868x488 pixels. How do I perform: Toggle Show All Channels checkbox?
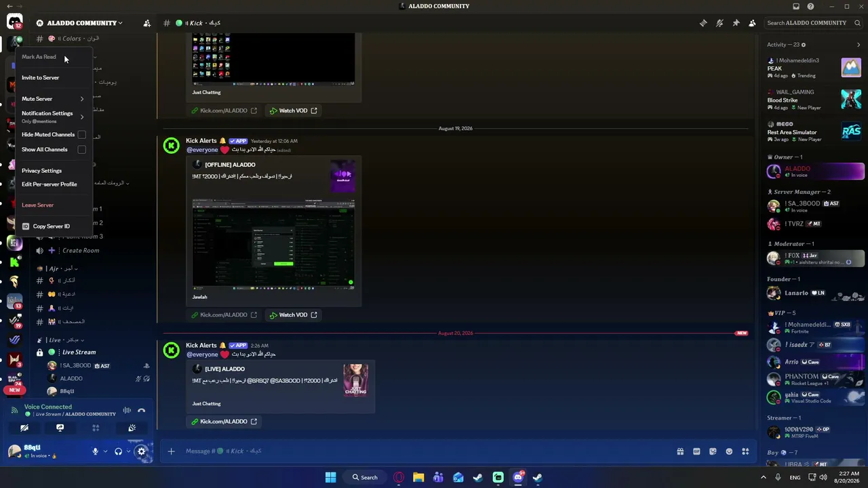click(81, 150)
